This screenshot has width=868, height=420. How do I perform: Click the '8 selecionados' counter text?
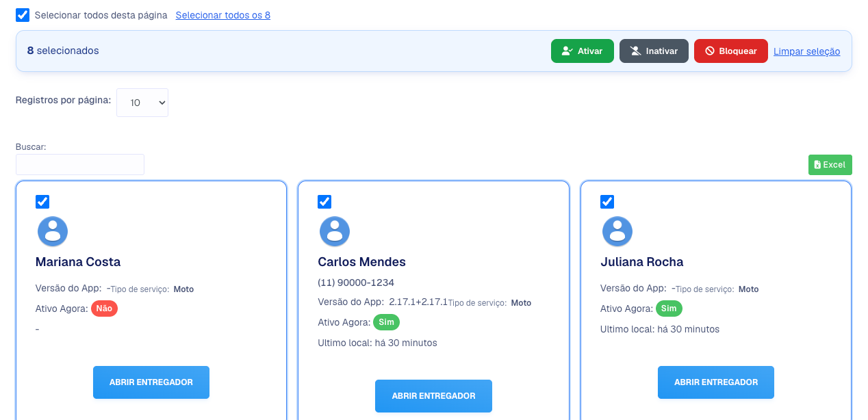[63, 51]
